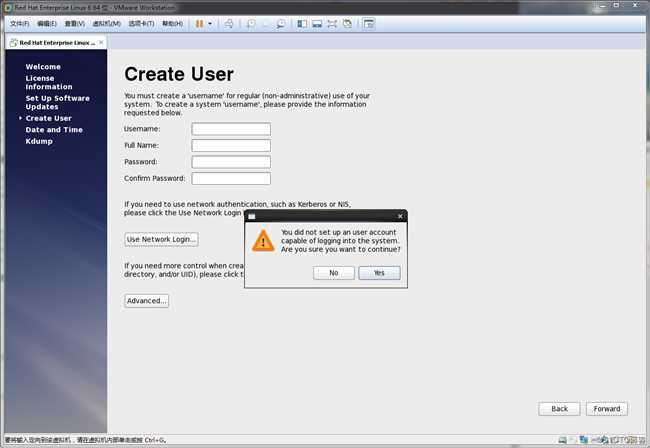Click Yes in the warning dialog

[379, 273]
